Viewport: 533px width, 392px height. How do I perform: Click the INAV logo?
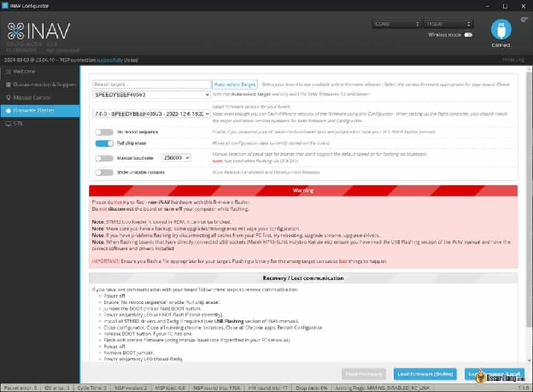pyautogui.click(x=38, y=31)
